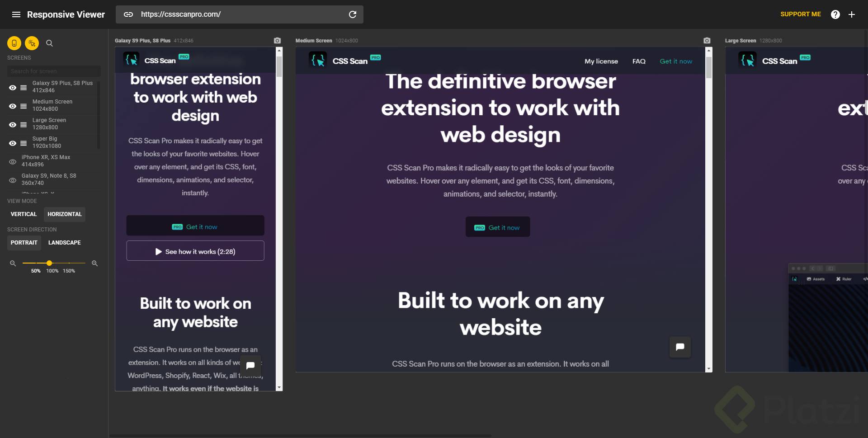868x438 pixels.
Task: Click the Galaxy preview scrollbar thumb
Action: click(x=279, y=66)
